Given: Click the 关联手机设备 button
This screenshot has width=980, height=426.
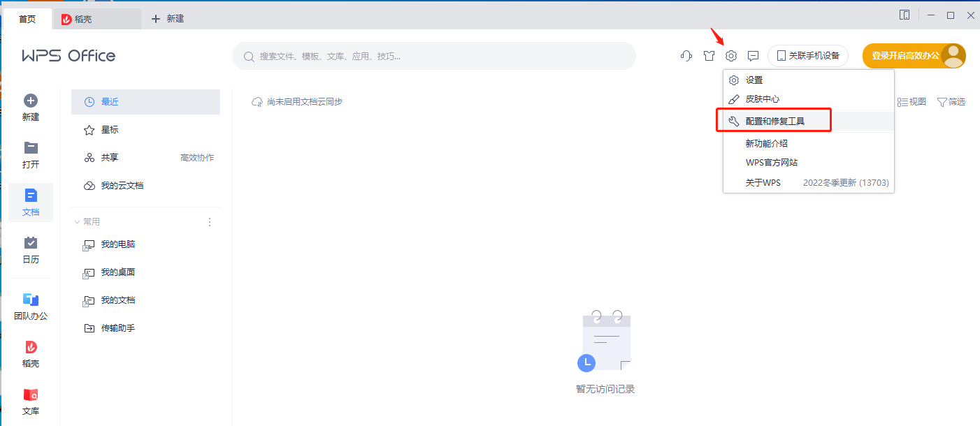Looking at the screenshot, I should click(x=808, y=55).
